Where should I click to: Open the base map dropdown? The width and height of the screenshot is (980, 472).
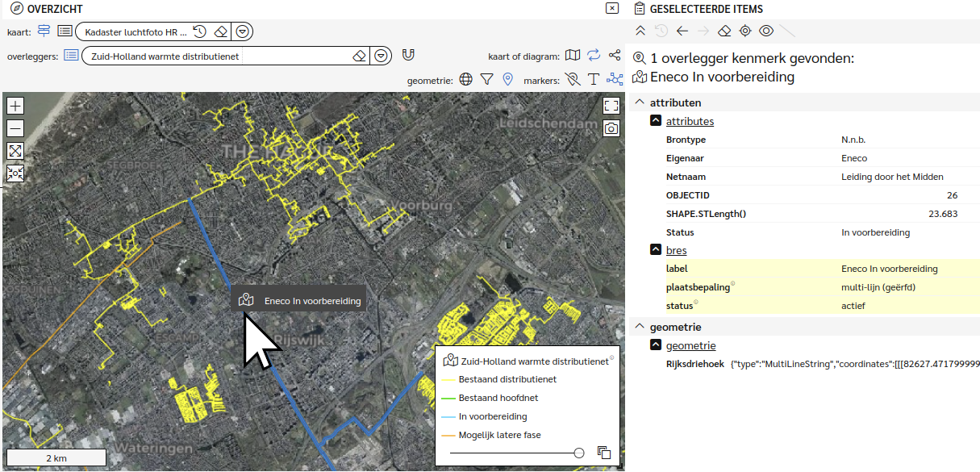click(x=243, y=31)
